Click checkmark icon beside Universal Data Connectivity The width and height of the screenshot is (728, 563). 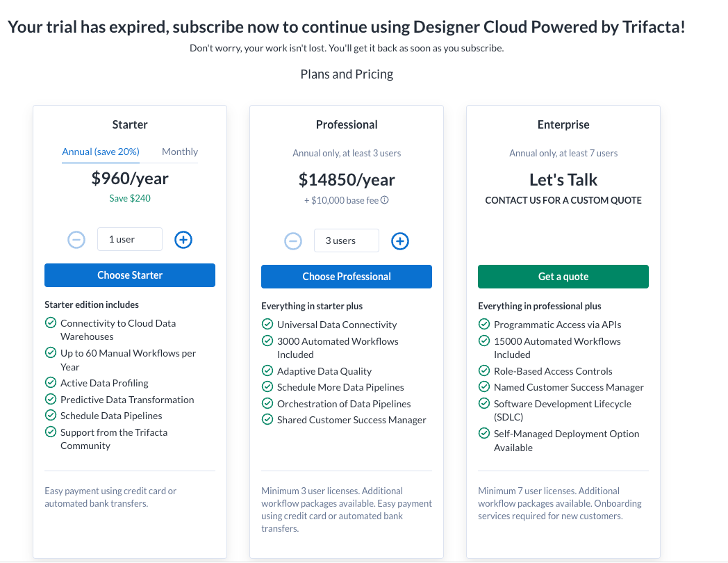point(267,325)
